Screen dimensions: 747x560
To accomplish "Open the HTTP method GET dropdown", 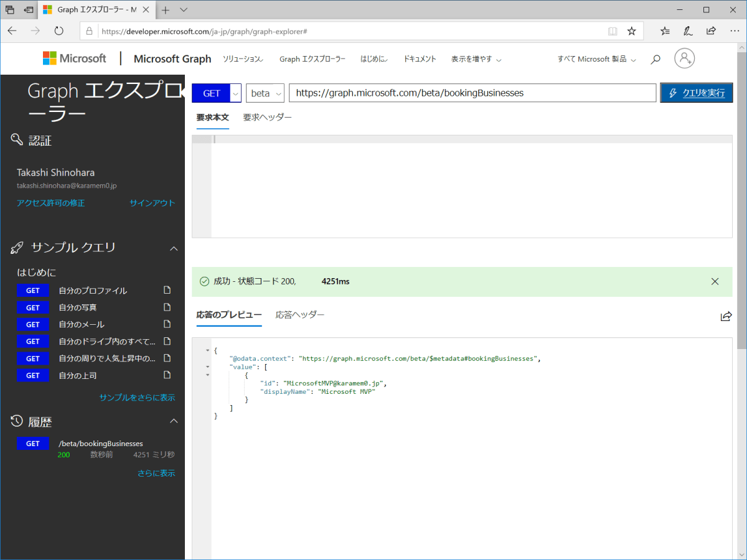I will tap(236, 93).
